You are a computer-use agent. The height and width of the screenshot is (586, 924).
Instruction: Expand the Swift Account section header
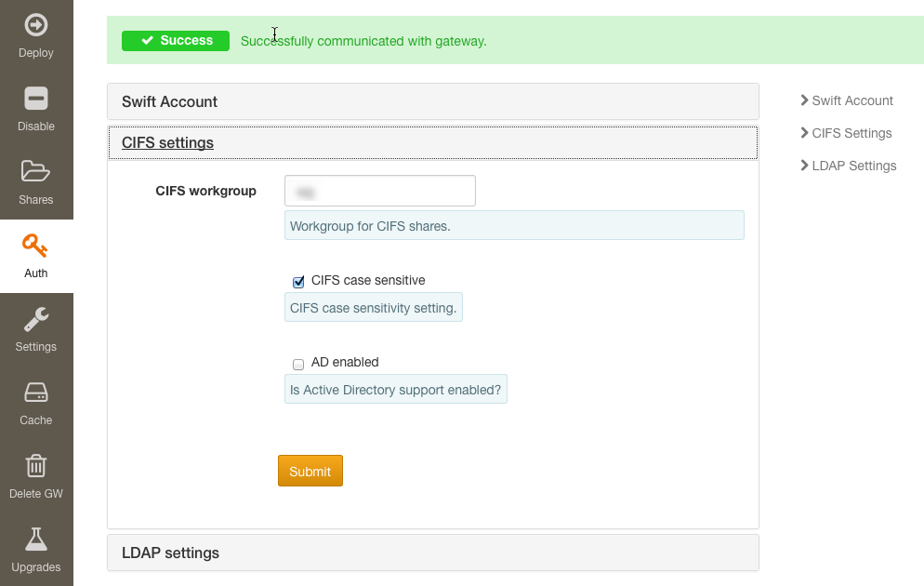433,101
